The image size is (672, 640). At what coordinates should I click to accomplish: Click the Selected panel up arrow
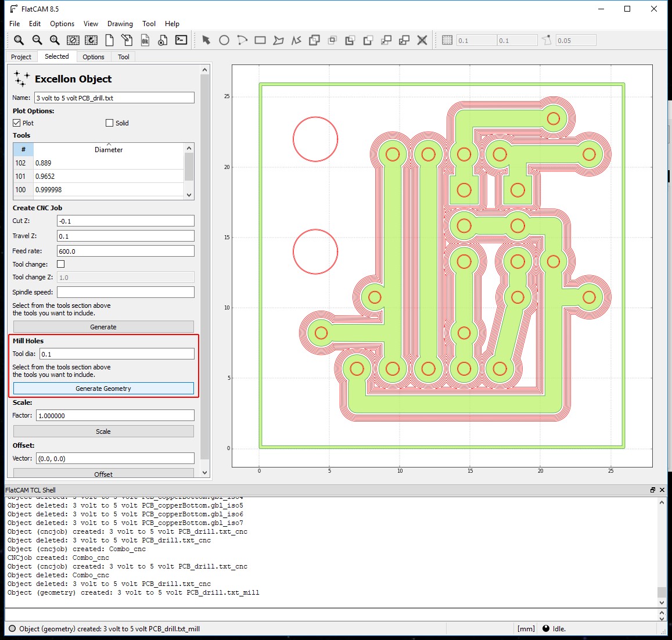pyautogui.click(x=205, y=70)
